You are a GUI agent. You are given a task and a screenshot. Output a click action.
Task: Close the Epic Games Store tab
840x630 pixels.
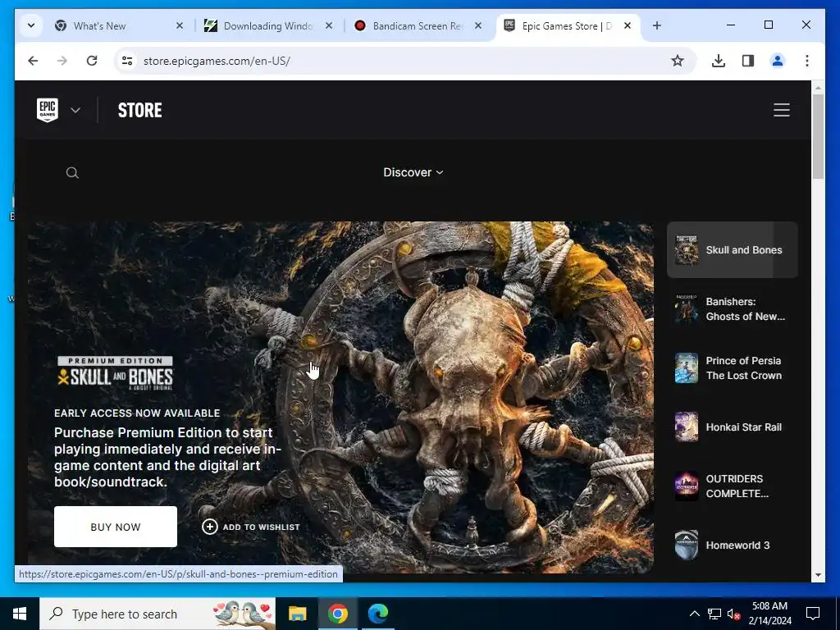(628, 25)
